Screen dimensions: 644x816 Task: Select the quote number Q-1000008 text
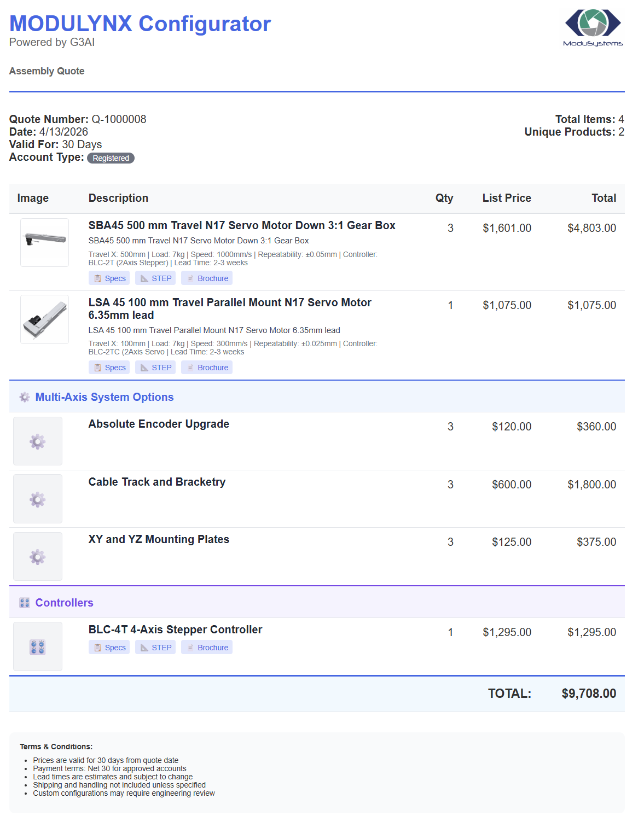coord(118,119)
